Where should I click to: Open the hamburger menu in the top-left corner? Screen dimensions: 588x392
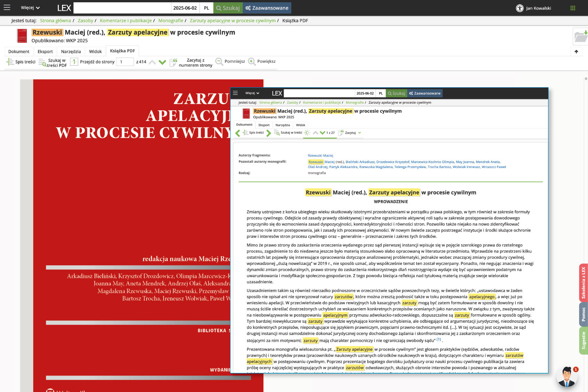click(x=7, y=8)
